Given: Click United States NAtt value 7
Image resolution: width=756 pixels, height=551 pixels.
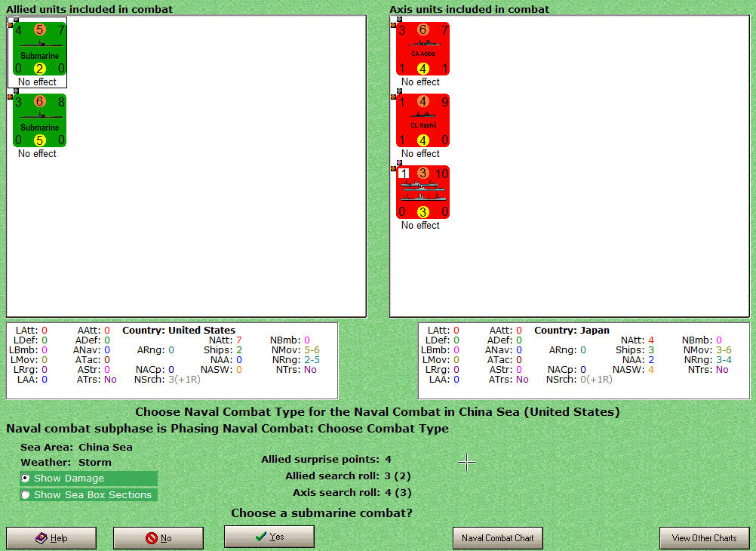Looking at the screenshot, I should click(238, 340).
